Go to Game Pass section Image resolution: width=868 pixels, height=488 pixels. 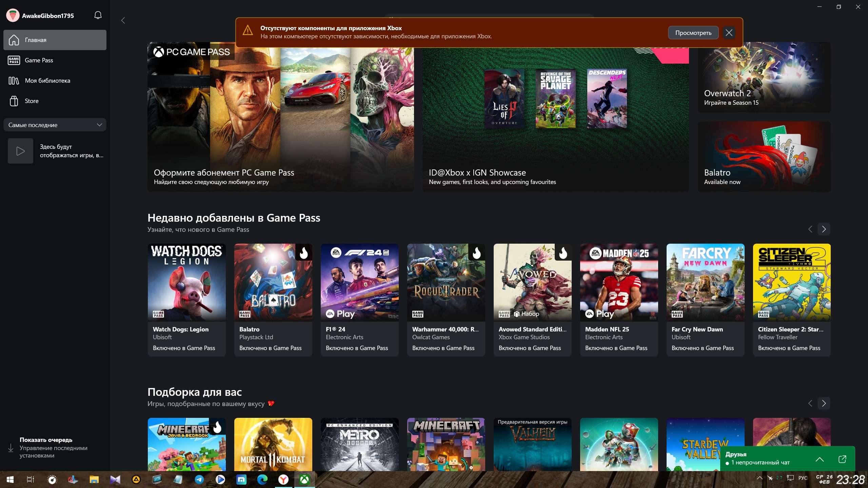39,60
